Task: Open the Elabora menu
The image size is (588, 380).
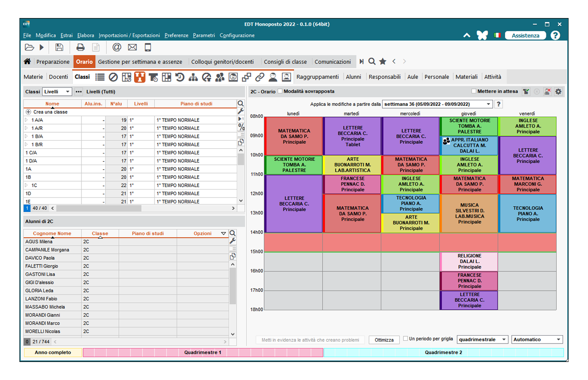Action: pos(86,35)
